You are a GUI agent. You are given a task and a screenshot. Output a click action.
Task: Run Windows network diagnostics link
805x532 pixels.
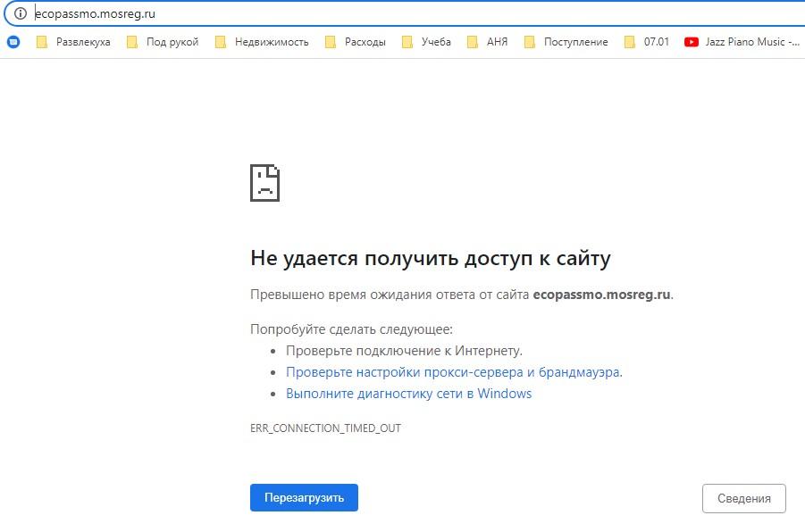point(408,394)
